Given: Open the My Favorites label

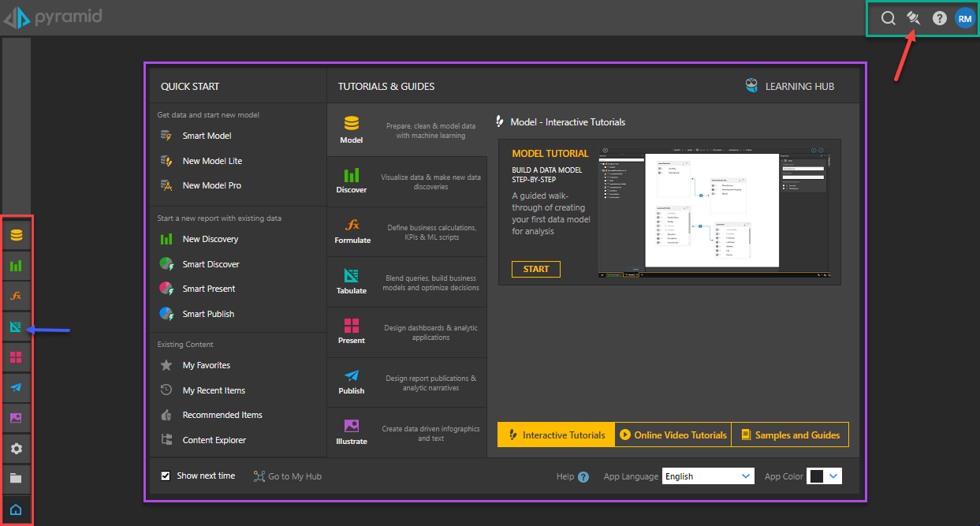Looking at the screenshot, I should click(207, 365).
